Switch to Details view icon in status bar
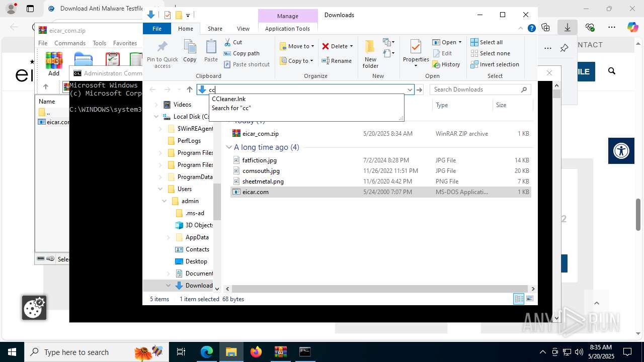Image resolution: width=644 pixels, height=362 pixels. [519, 299]
